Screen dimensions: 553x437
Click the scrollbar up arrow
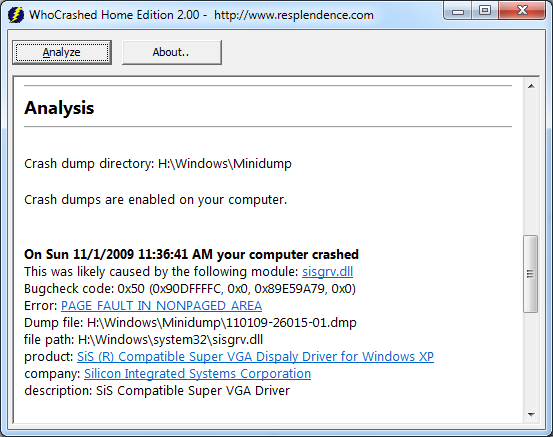tap(531, 86)
